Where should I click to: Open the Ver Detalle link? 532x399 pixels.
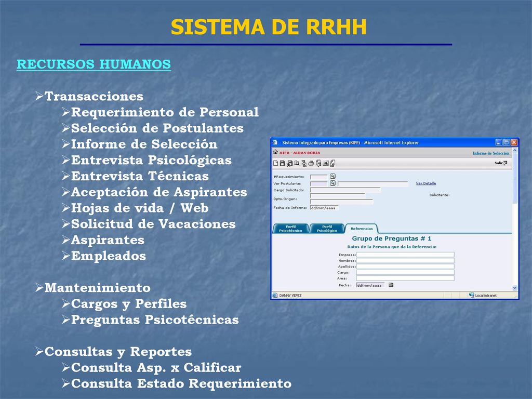pos(426,183)
